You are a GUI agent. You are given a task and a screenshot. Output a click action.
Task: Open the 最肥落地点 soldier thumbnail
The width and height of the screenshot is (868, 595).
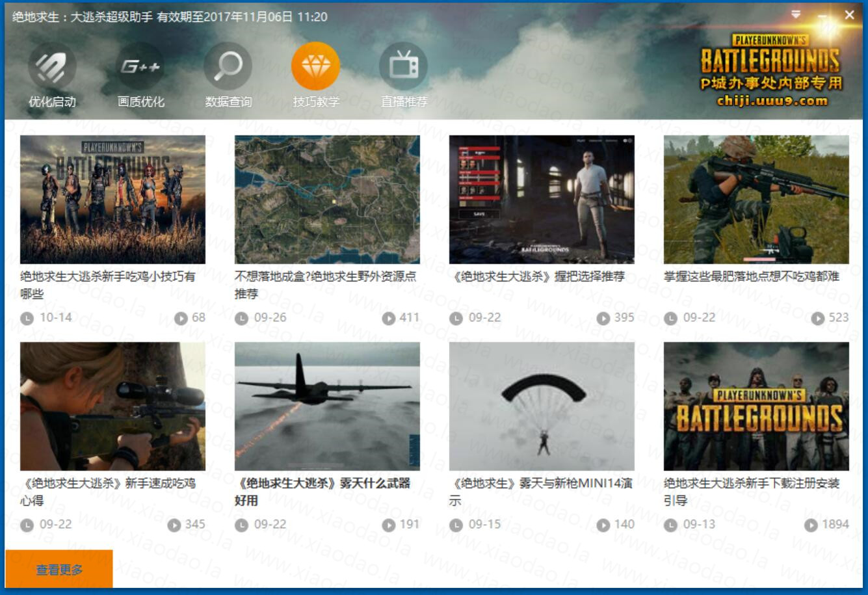tap(756, 199)
